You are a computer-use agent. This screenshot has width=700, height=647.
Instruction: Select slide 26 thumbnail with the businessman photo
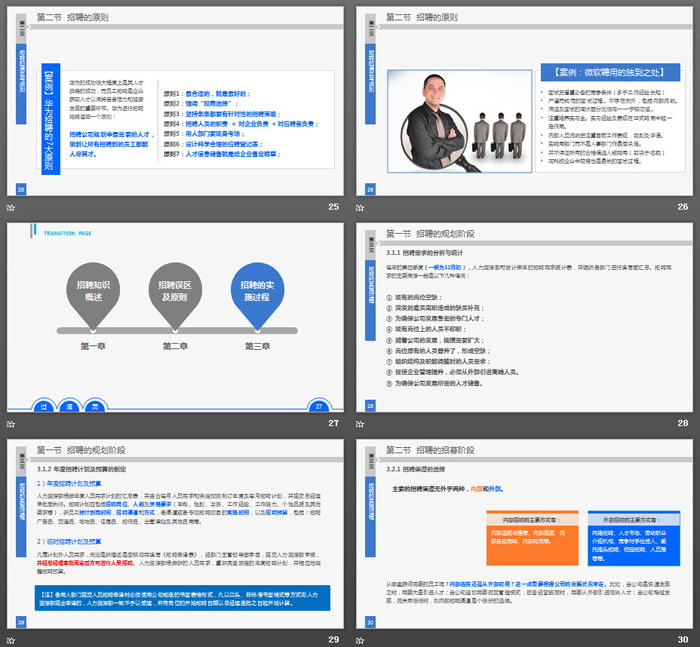[x=524, y=102]
